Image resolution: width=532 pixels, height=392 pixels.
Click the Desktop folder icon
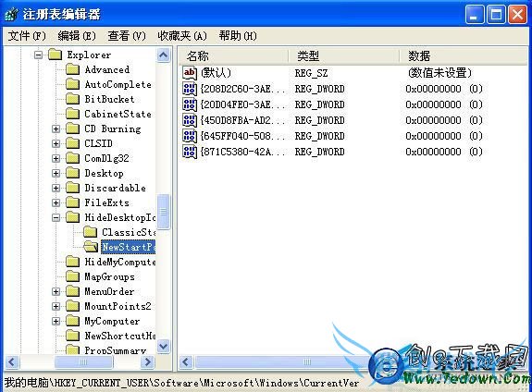[72, 173]
